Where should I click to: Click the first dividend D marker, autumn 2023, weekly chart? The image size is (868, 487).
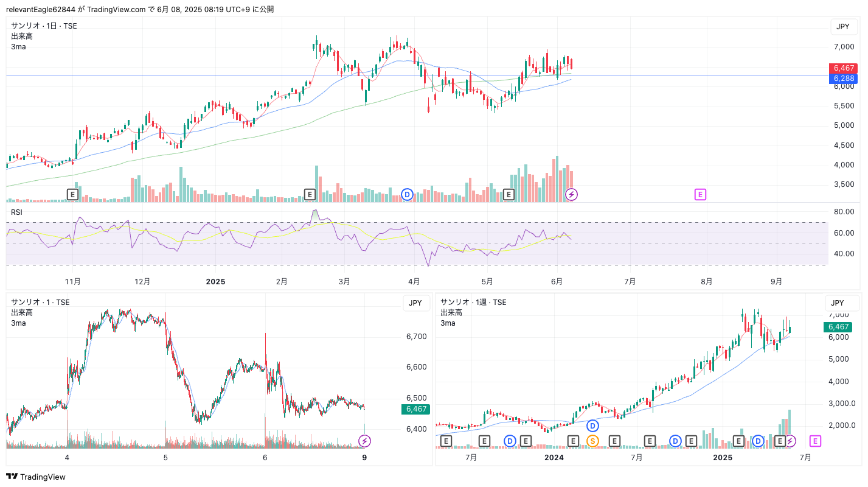[510, 441]
